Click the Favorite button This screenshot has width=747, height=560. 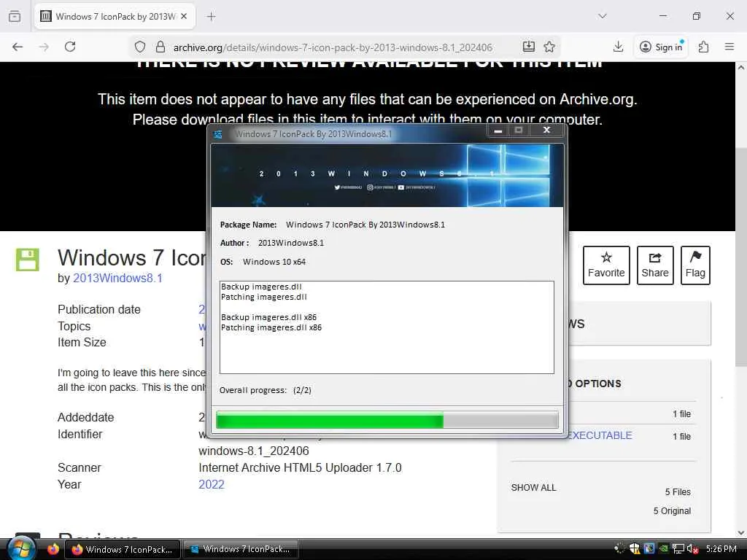(606, 265)
